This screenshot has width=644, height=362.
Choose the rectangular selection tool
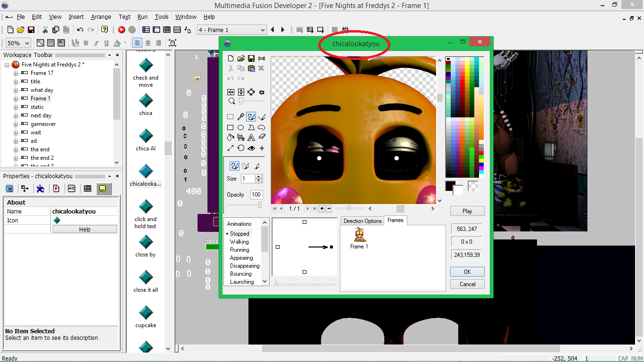coord(231,117)
